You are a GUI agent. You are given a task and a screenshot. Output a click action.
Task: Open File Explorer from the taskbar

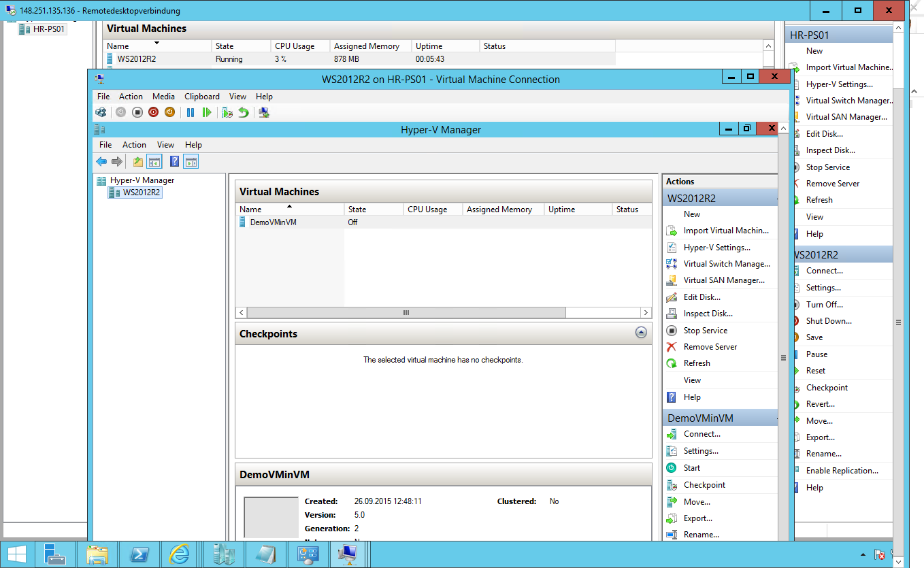[x=97, y=554]
